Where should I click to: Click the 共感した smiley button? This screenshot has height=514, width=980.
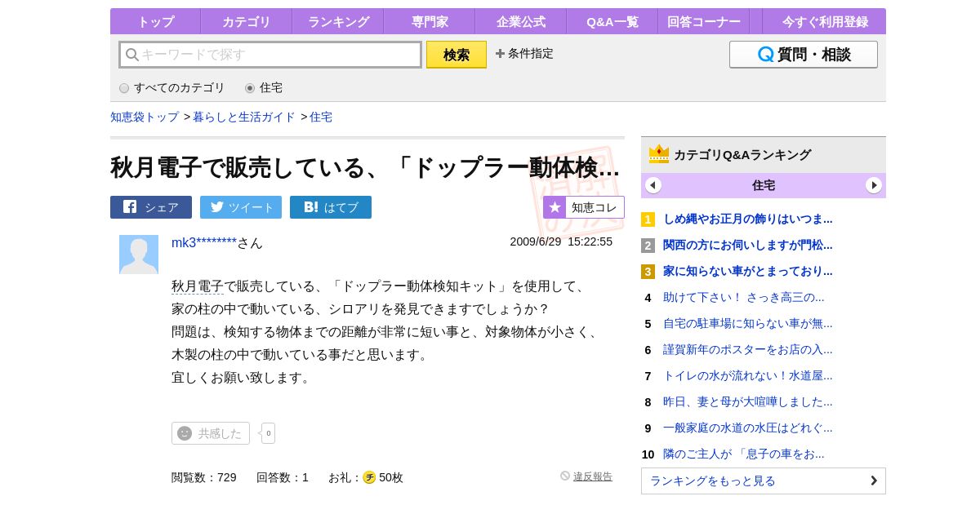pos(211,433)
